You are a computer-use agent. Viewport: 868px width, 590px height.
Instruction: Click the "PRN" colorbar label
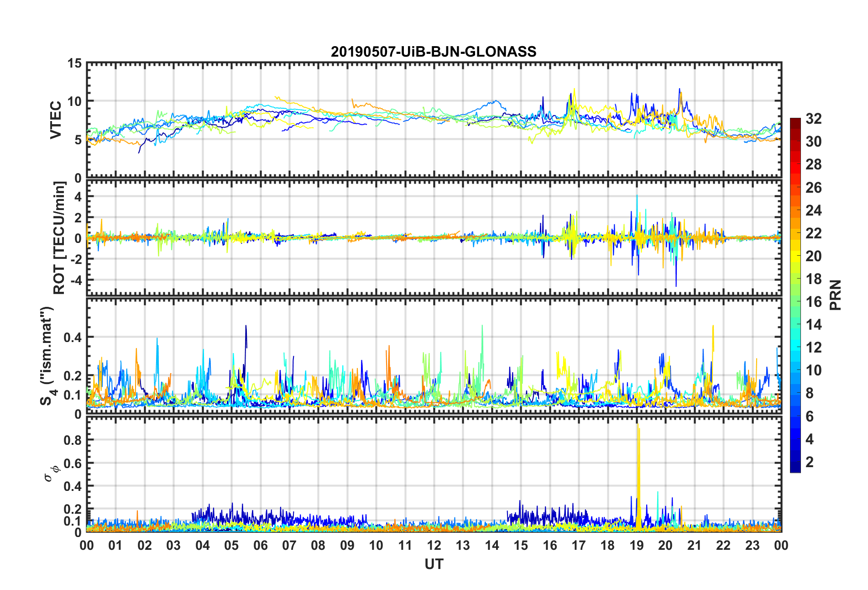(x=836, y=295)
